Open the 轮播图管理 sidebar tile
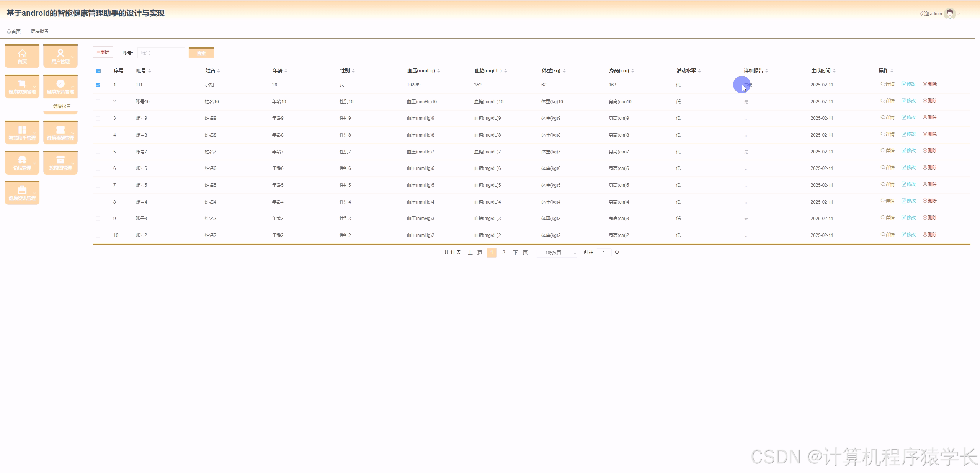Image resolution: width=980 pixels, height=473 pixels. pos(60,163)
